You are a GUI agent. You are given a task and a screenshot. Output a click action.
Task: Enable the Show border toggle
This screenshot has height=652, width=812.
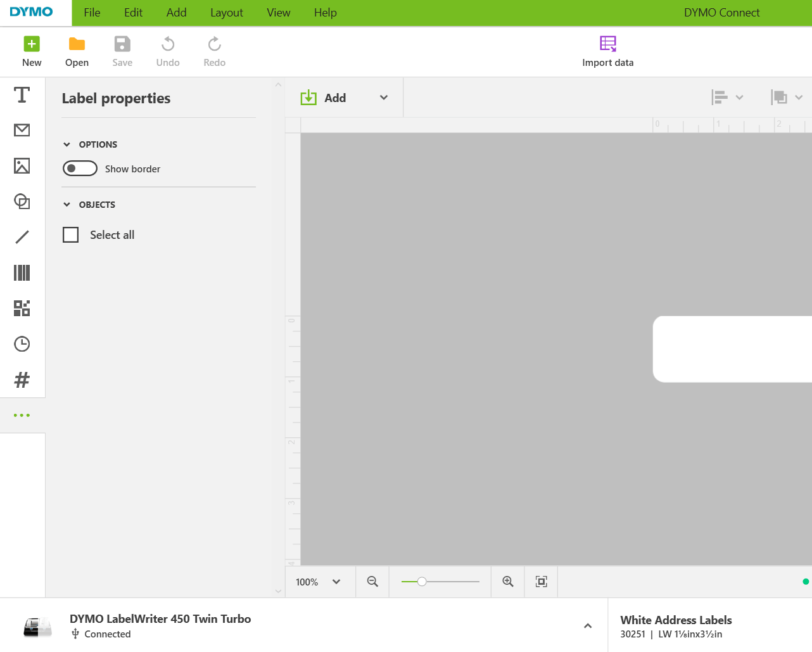click(x=80, y=168)
